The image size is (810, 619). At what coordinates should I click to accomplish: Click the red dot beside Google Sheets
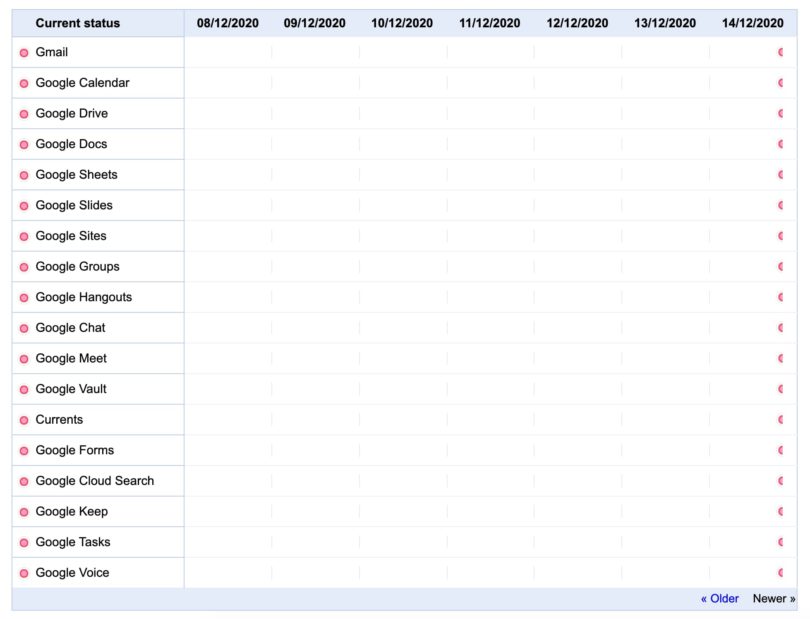tap(24, 175)
